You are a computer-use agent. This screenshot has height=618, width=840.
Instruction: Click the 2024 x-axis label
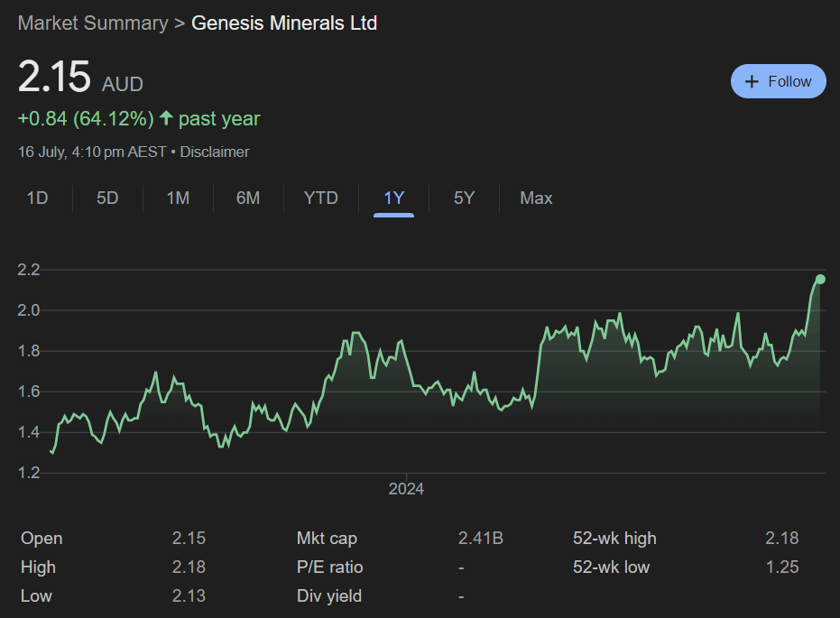tap(406, 489)
